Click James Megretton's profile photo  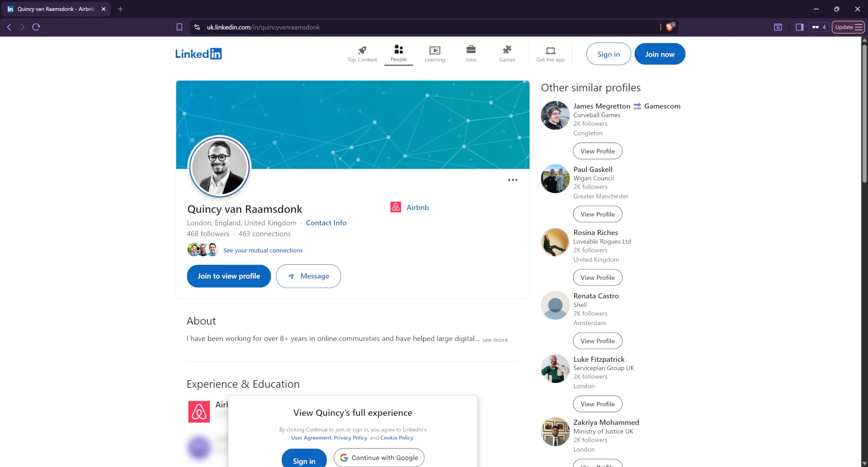pos(555,115)
